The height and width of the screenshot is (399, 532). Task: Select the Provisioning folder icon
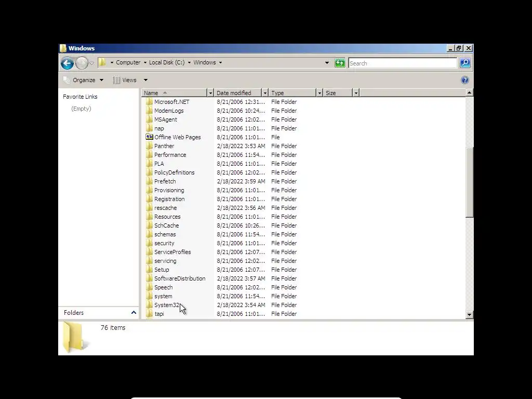click(x=149, y=190)
